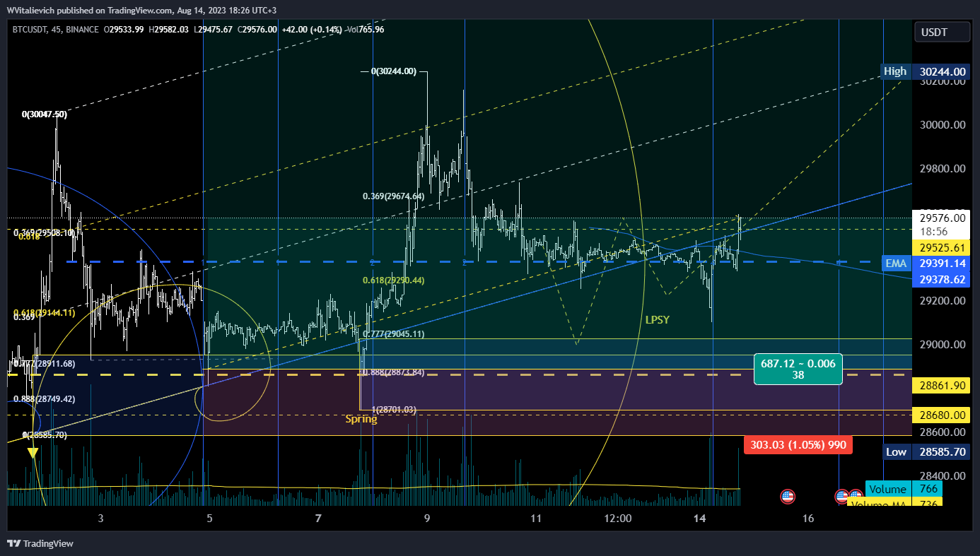Click the 28680.00 yellow price label
The width and height of the screenshot is (980, 556).
pyautogui.click(x=941, y=415)
